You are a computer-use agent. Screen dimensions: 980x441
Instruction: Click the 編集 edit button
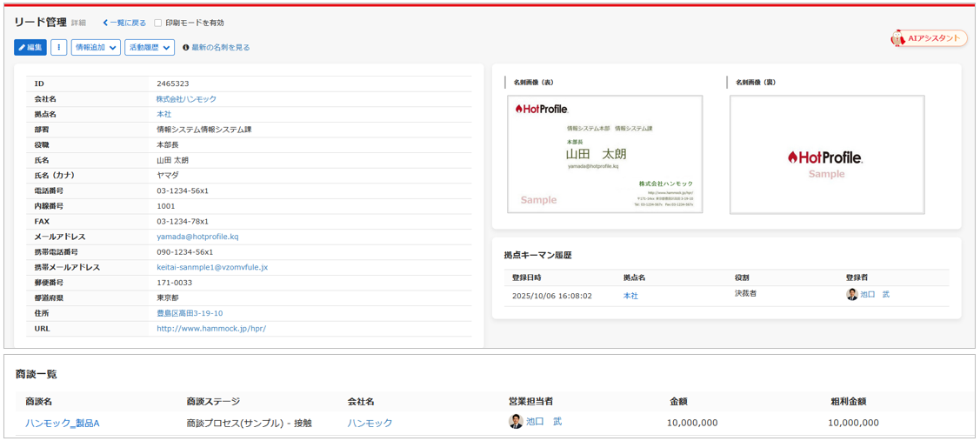point(30,48)
